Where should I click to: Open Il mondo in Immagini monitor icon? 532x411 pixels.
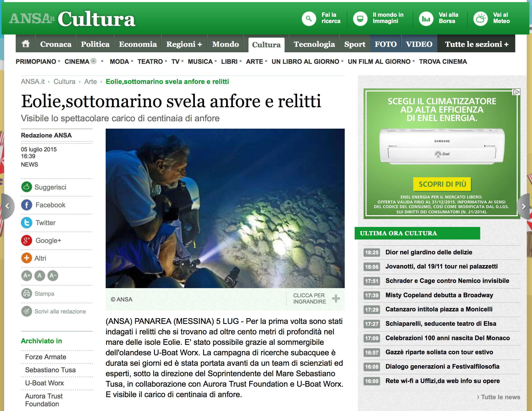pyautogui.click(x=360, y=19)
